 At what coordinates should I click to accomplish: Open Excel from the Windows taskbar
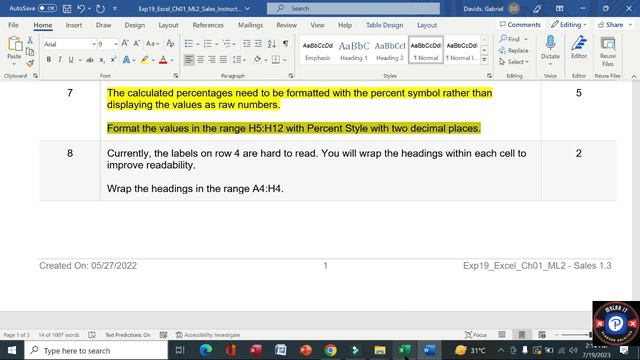tap(404, 350)
